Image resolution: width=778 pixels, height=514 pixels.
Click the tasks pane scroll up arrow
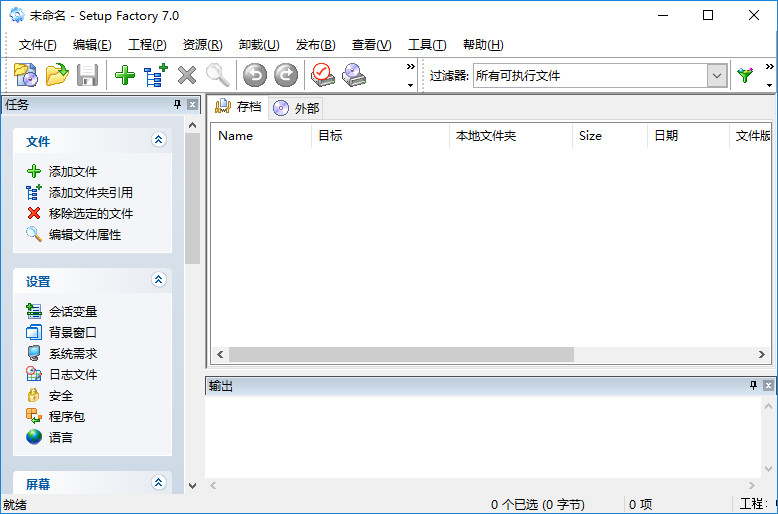(x=193, y=126)
